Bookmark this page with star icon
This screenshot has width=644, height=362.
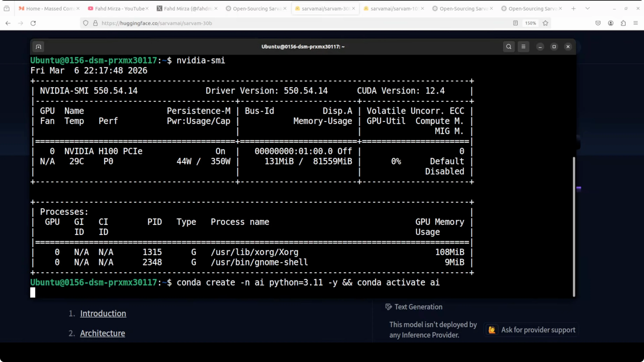545,23
